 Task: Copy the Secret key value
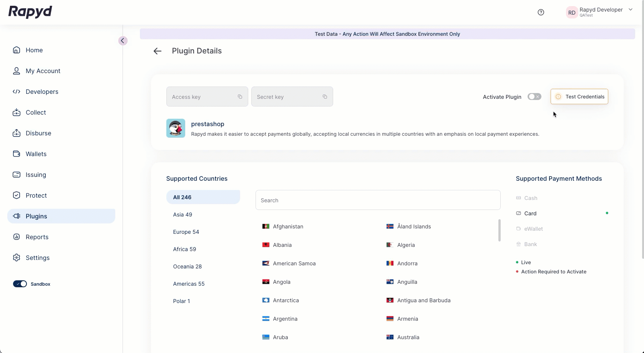click(325, 97)
